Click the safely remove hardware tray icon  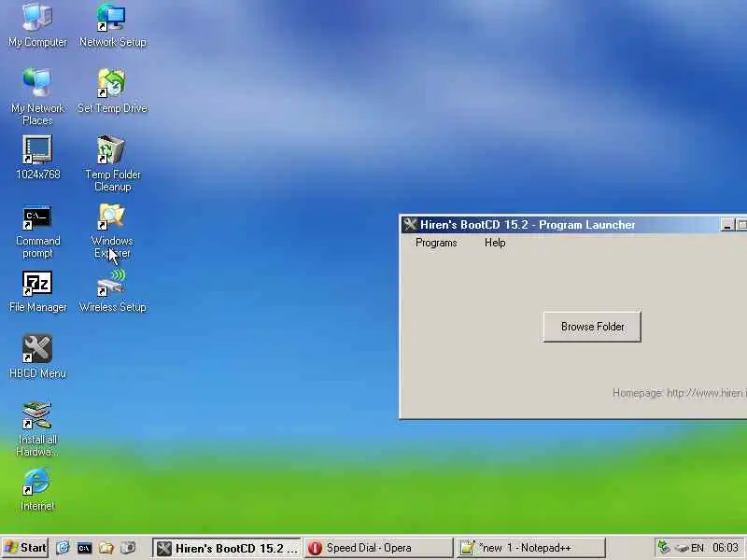(682, 548)
